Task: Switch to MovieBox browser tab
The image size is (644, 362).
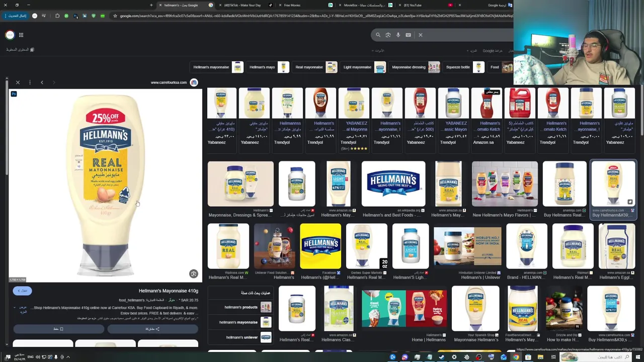Action: pyautogui.click(x=365, y=5)
